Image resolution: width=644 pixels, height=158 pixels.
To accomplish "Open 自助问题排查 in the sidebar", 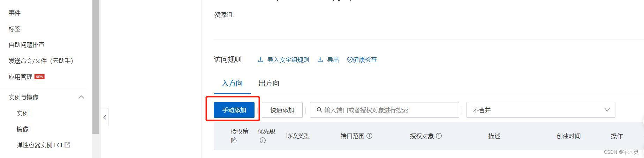I will [26, 45].
